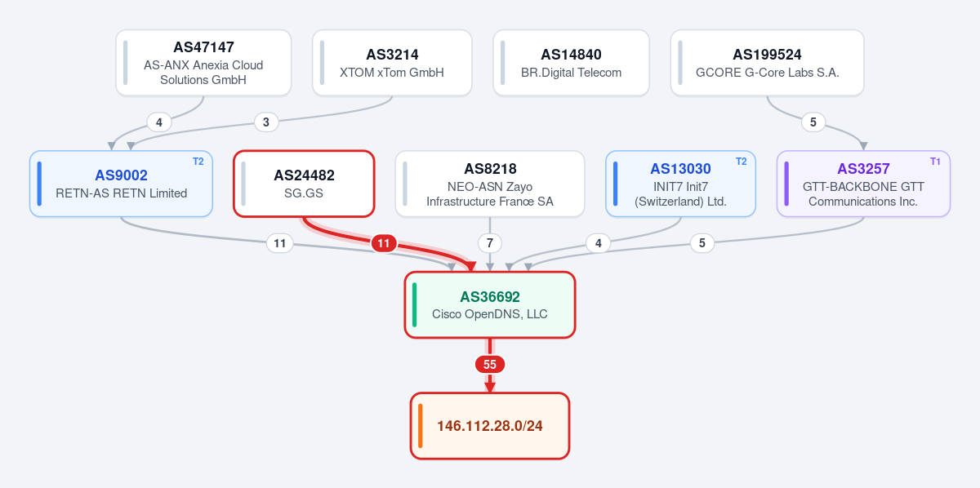Open the AS14840 BR.Digital Telecom node

click(x=571, y=63)
